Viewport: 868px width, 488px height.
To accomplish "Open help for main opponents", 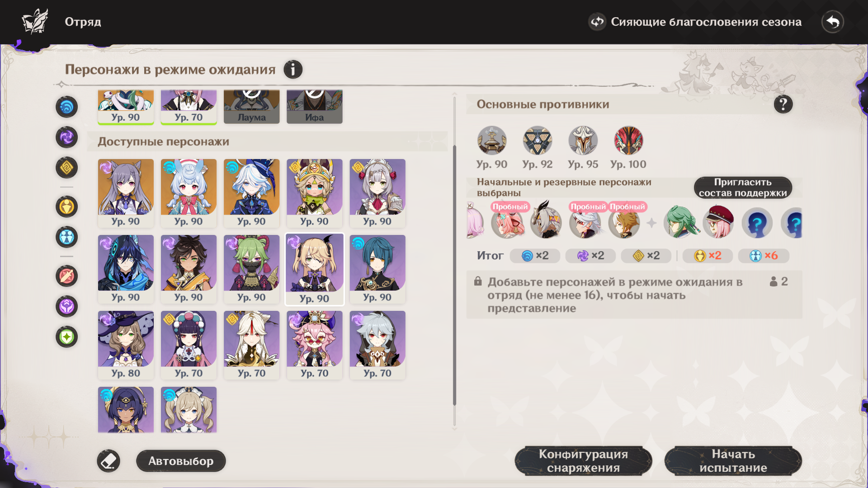I will point(783,104).
